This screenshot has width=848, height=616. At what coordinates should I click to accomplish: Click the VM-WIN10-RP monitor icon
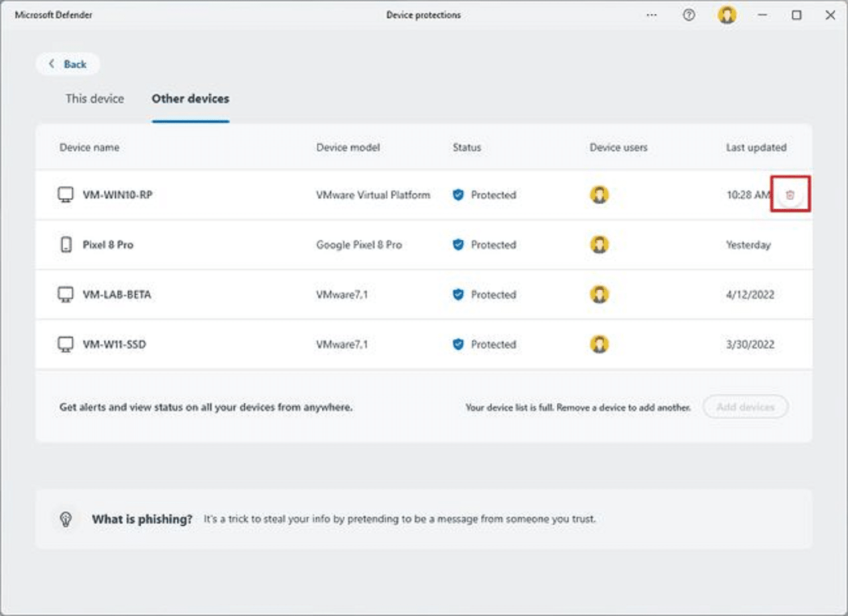(66, 194)
